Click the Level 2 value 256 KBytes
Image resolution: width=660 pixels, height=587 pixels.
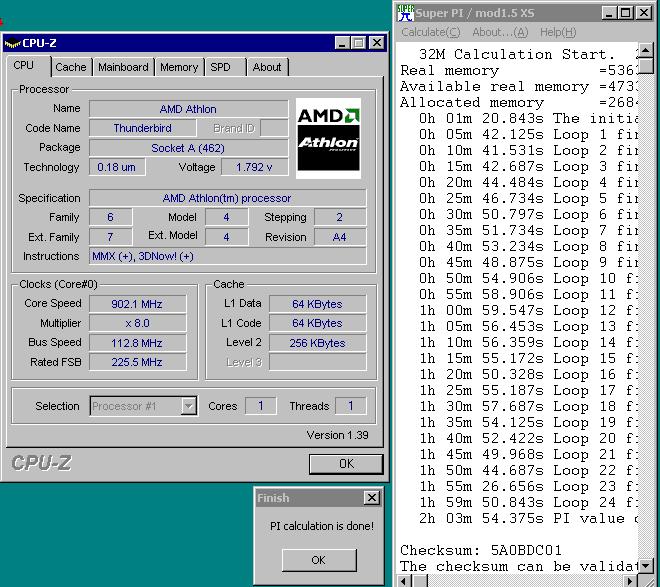coord(317,343)
